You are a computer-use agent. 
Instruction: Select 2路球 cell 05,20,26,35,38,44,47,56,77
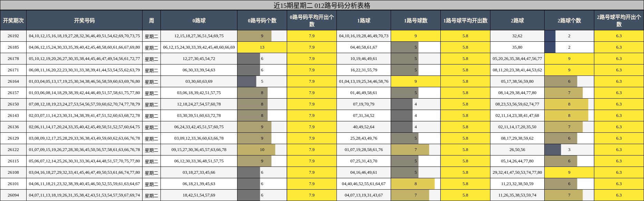[517, 59]
